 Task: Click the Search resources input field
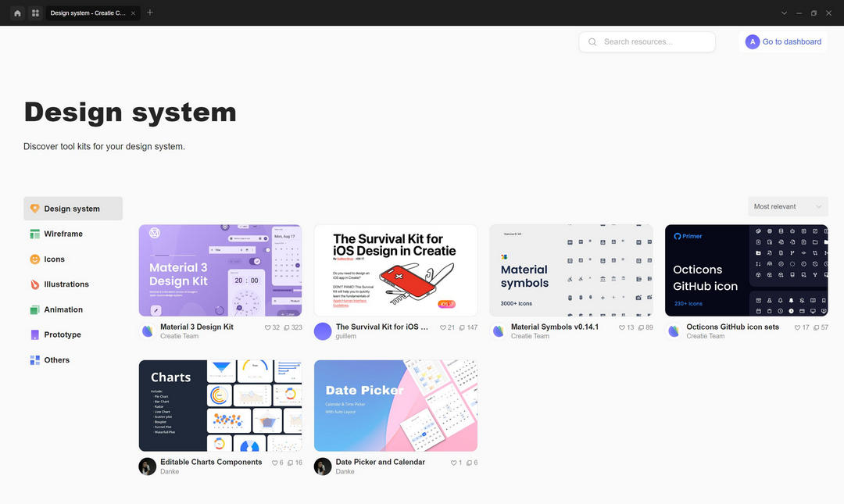647,41
